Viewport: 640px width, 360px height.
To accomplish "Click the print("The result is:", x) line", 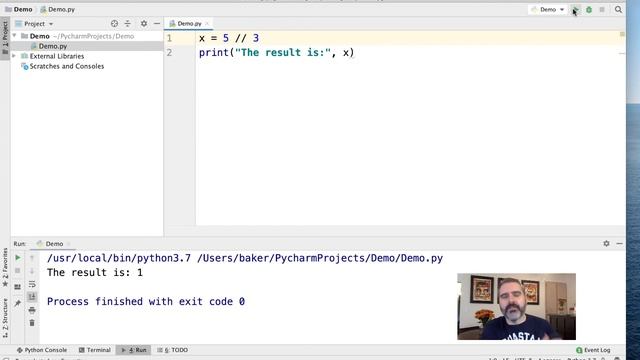I will [x=277, y=53].
